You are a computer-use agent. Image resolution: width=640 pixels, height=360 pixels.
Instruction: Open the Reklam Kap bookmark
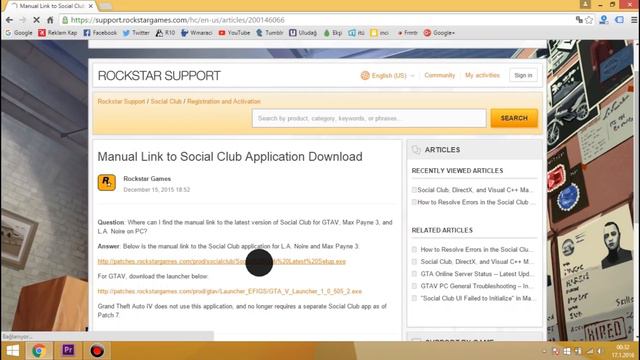click(x=58, y=33)
